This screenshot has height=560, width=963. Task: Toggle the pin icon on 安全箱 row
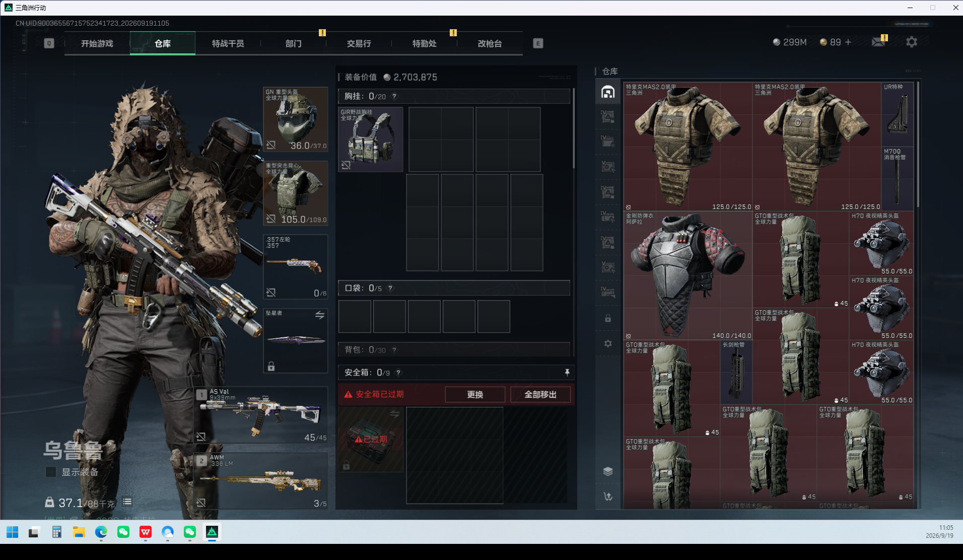[x=567, y=373]
